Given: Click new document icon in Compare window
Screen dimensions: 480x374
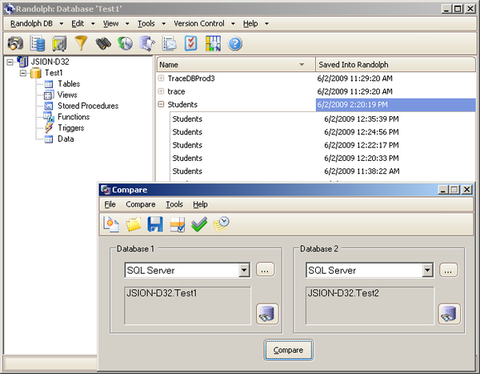Looking at the screenshot, I should (x=111, y=224).
